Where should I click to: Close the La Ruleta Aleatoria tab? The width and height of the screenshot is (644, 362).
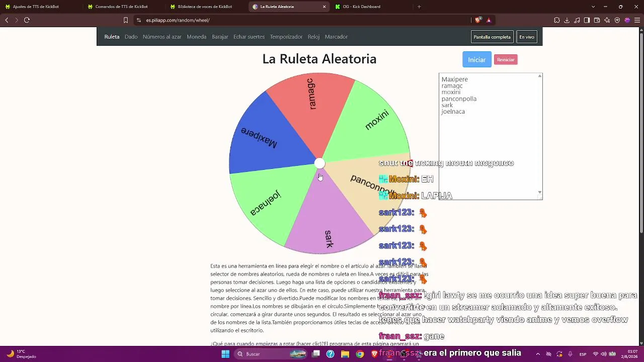coord(324,7)
